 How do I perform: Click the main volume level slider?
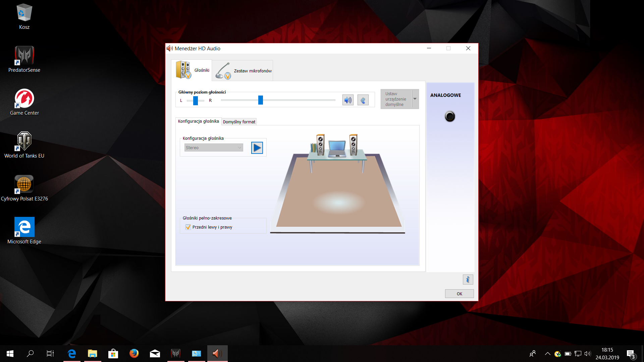[260, 100]
